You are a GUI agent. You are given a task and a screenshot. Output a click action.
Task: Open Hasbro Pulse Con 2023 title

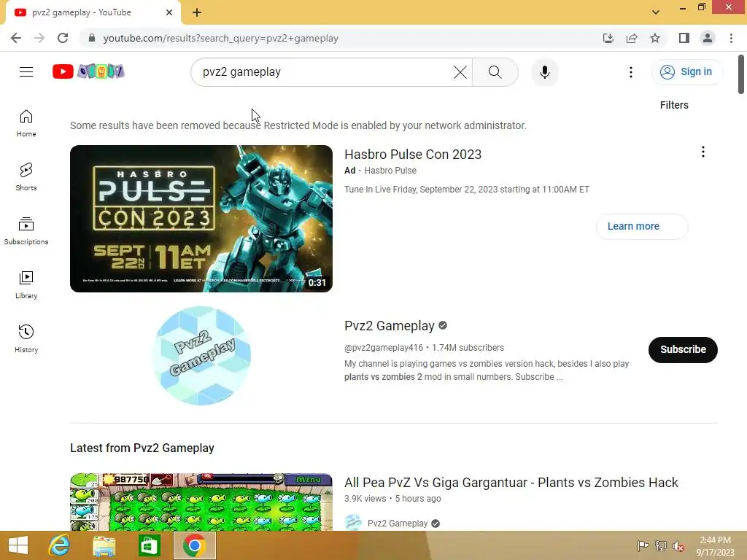pyautogui.click(x=413, y=155)
